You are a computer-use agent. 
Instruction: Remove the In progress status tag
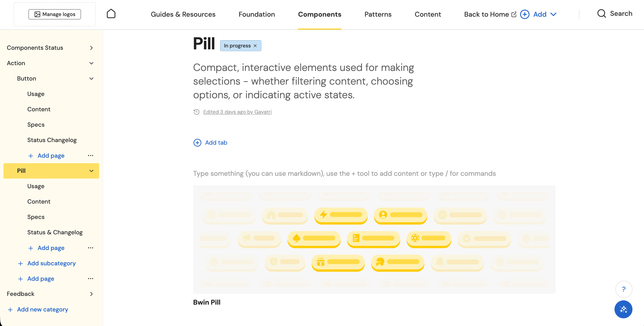click(255, 46)
